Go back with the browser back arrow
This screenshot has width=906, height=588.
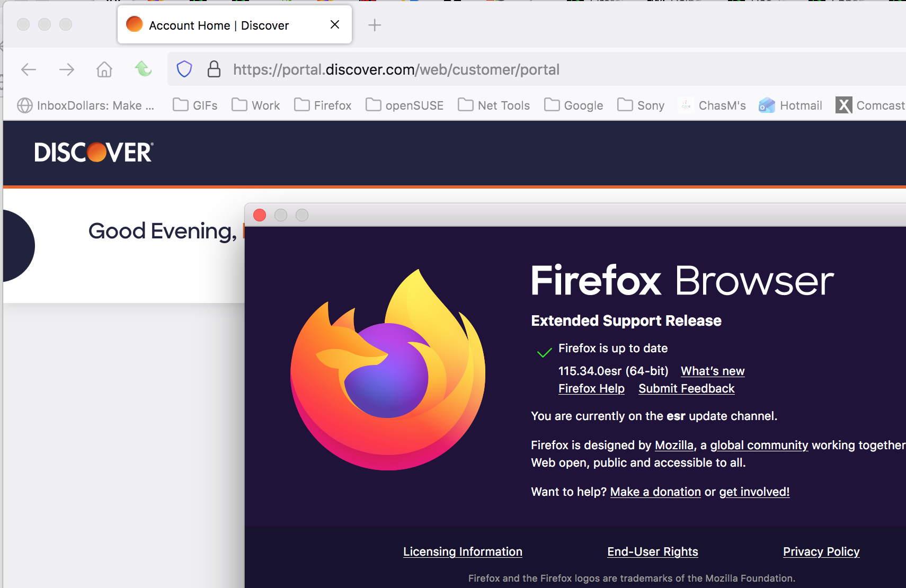[x=29, y=69]
